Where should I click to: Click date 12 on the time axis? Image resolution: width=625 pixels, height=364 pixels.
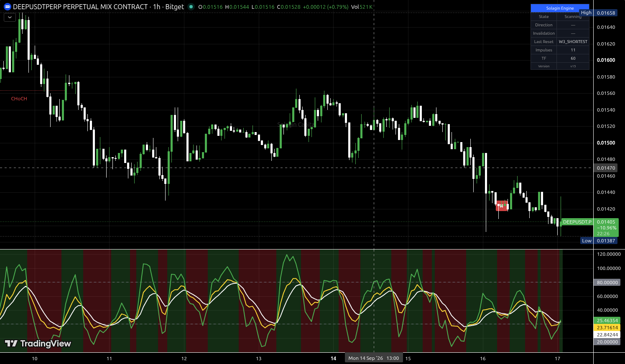(184, 359)
